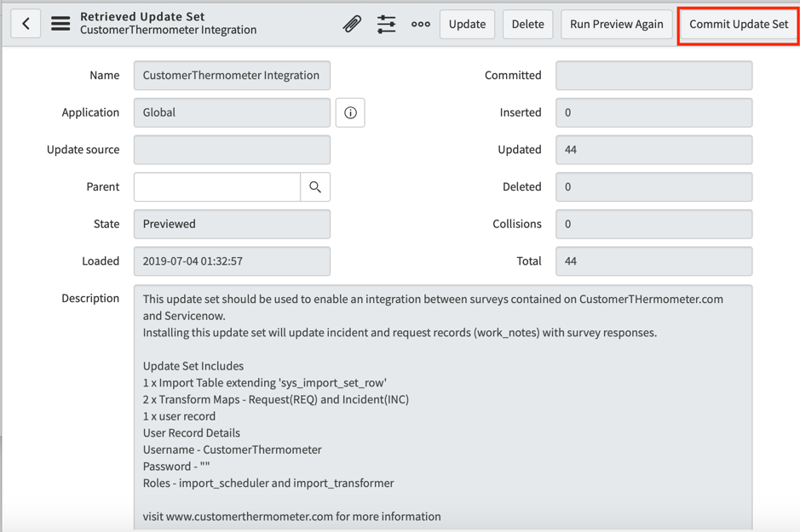The height and width of the screenshot is (532, 800).
Task: Click the Name field CustomerThermometer Integration
Action: click(x=232, y=76)
